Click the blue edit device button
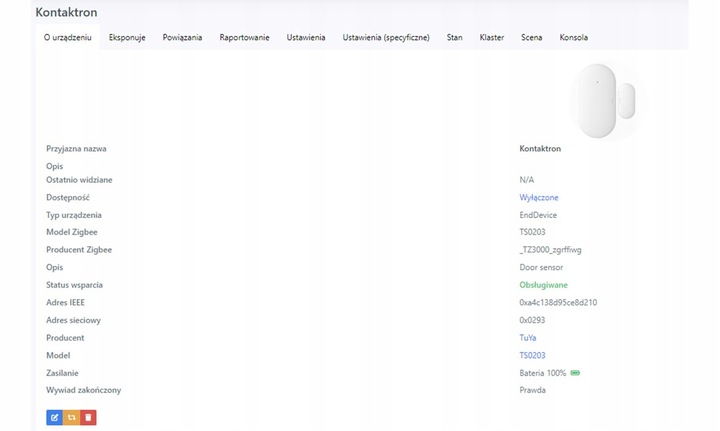 54,417
